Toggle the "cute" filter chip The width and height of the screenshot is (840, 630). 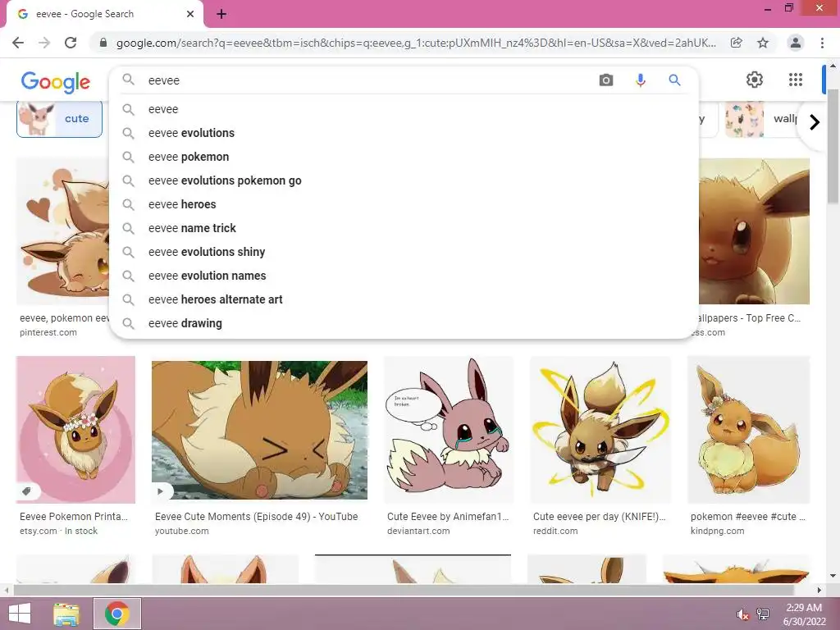[x=59, y=118]
